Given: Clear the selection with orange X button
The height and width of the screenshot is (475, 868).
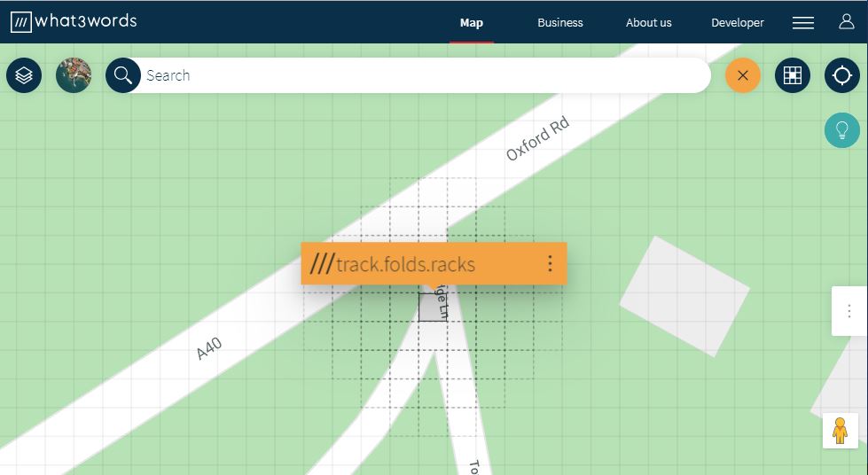Looking at the screenshot, I should coord(743,75).
